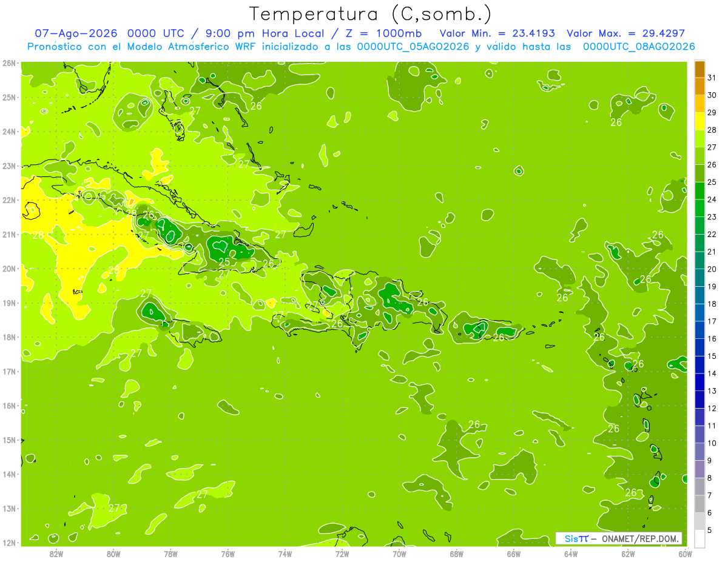Click the 70W longitude axis label
The image size is (728, 562).
(399, 554)
